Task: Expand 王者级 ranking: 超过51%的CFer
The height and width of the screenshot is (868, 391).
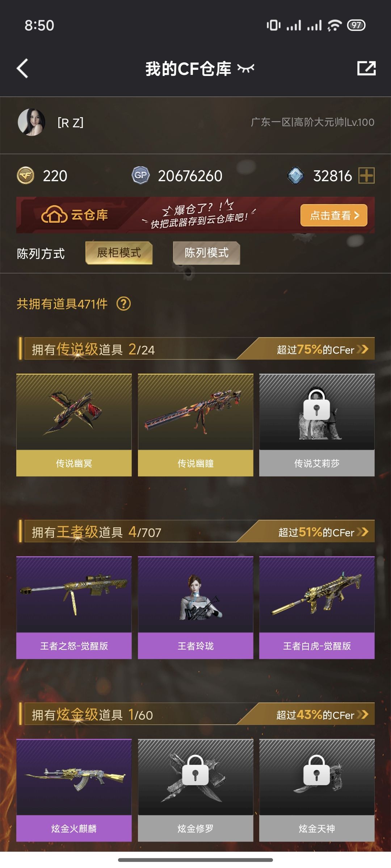Action: (x=322, y=532)
